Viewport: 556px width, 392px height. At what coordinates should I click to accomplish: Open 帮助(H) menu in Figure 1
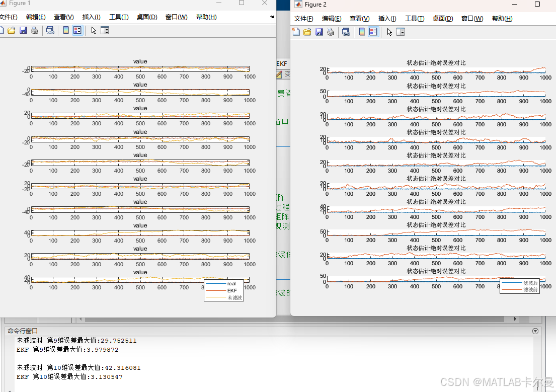206,17
